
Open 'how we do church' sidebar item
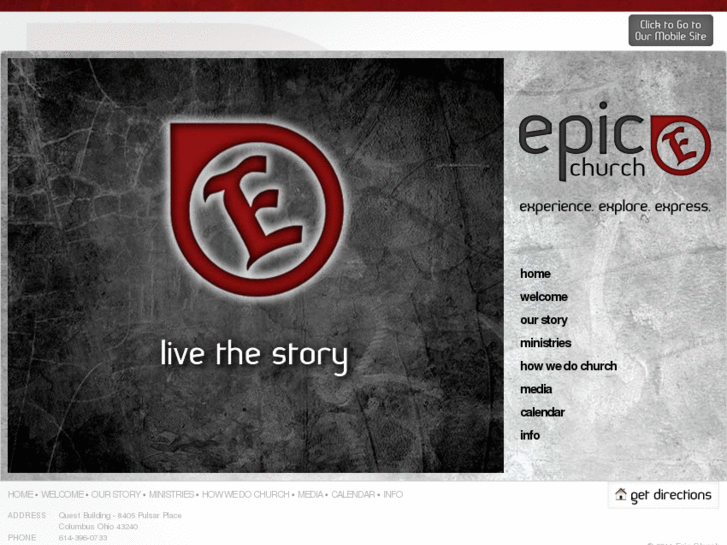point(568,366)
